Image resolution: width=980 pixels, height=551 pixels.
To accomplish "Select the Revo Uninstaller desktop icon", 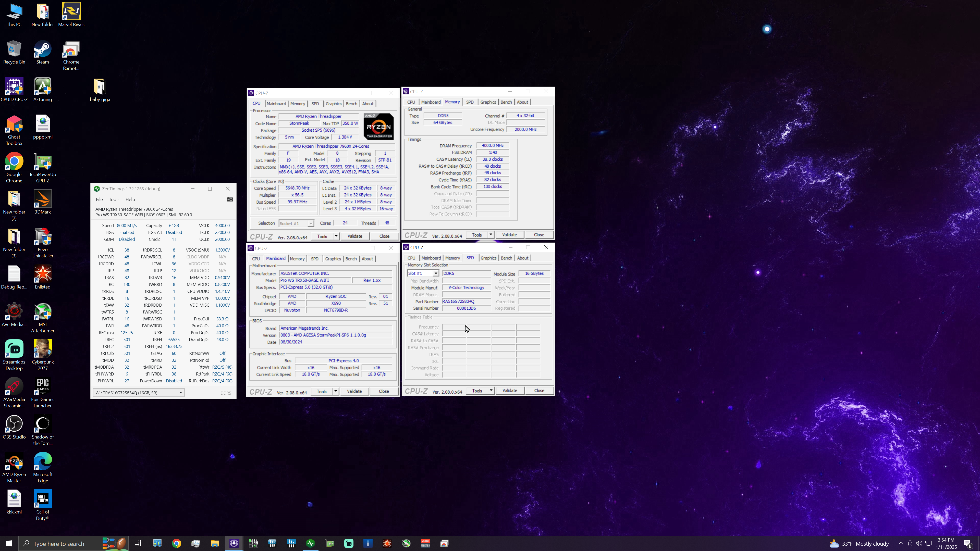I will (x=43, y=243).
